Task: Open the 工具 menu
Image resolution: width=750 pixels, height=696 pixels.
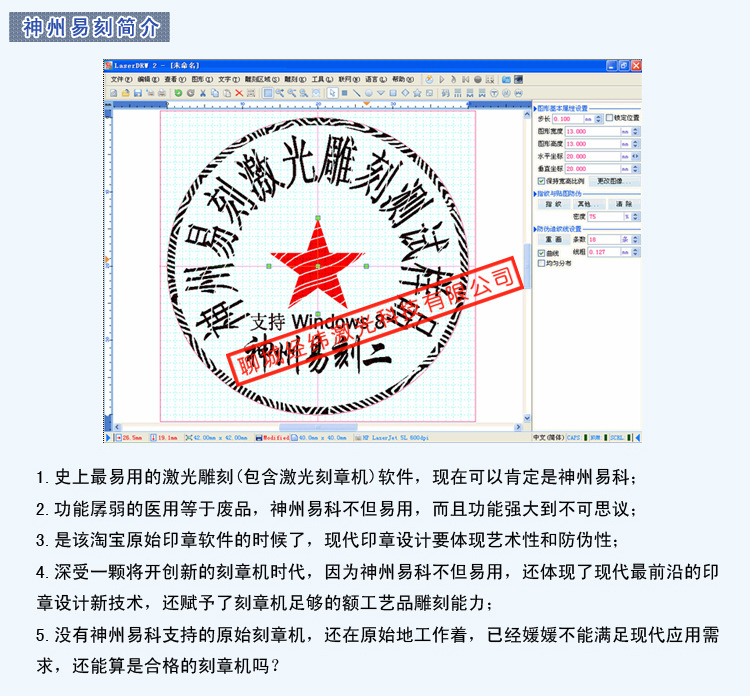Action: pos(322,79)
